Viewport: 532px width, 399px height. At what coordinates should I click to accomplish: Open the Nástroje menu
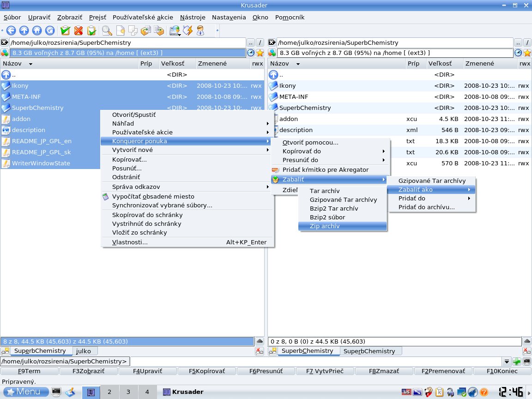(193, 17)
